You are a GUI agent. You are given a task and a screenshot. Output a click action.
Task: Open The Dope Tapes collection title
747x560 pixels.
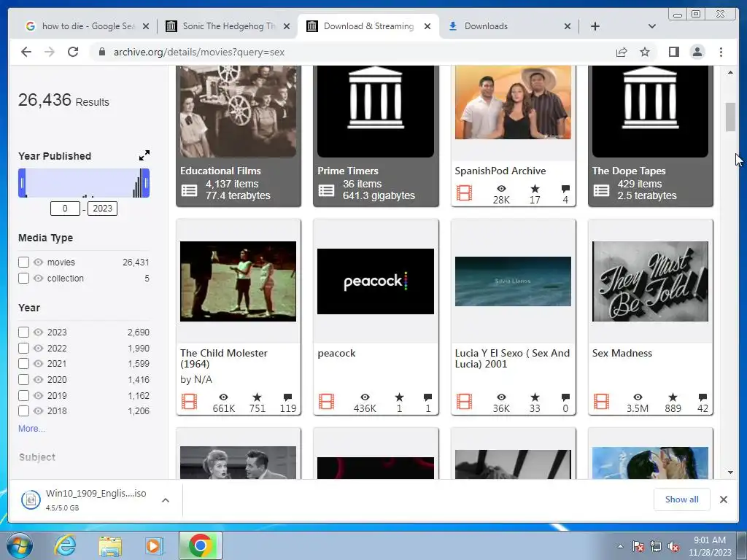coord(629,171)
